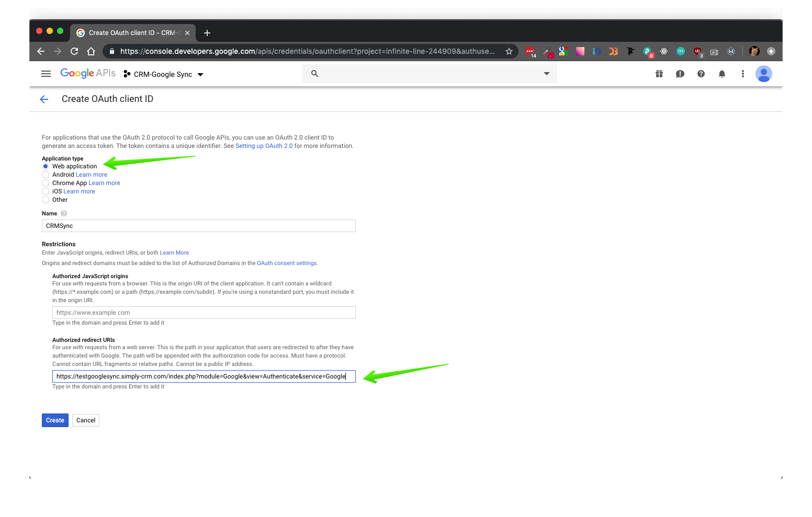
Task: Open the LastPass extension with badge 14
Action: click(531, 52)
